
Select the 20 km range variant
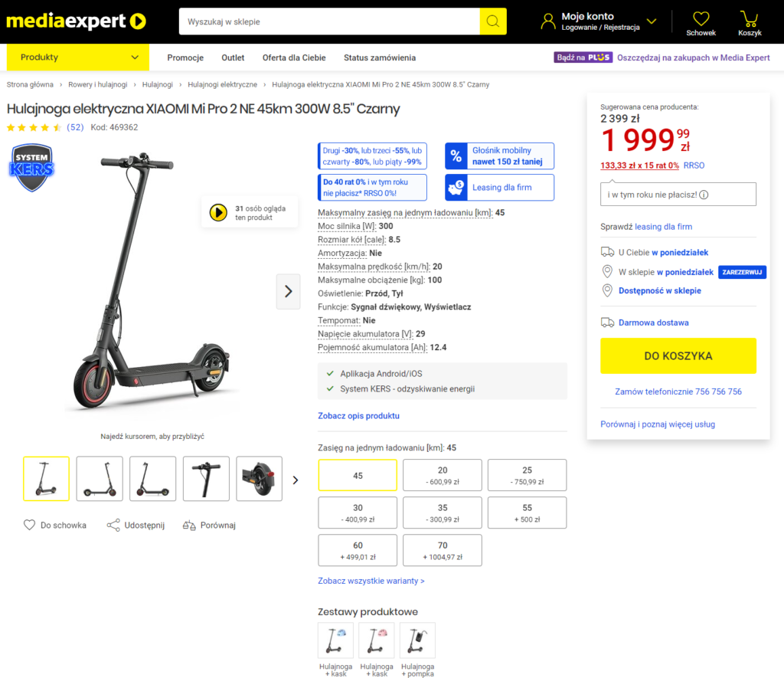pos(443,475)
